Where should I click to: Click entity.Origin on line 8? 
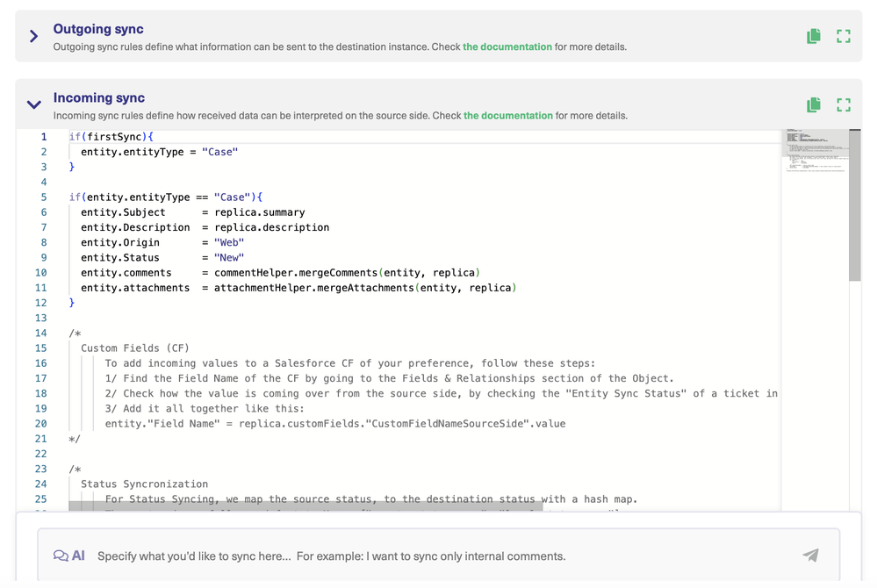coord(120,242)
